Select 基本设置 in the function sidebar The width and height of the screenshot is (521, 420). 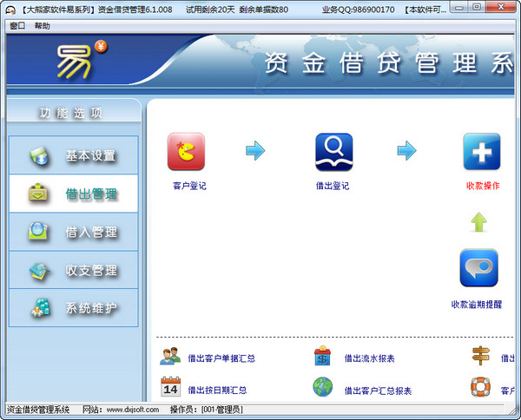pos(74,155)
